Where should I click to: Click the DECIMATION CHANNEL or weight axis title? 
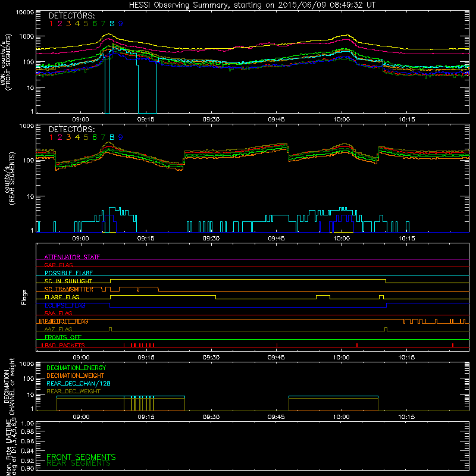coord(9,386)
